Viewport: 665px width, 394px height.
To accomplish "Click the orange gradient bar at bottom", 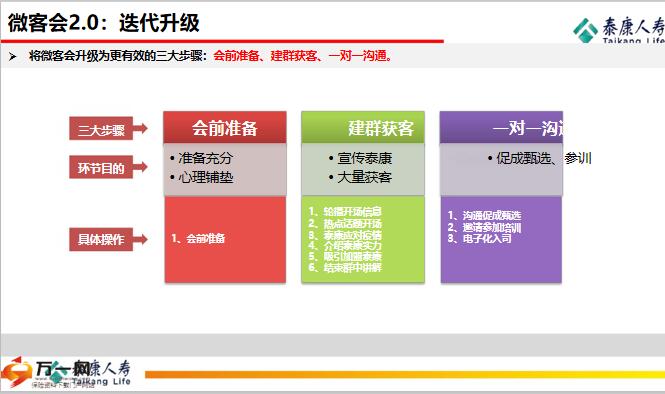I will click(x=405, y=374).
